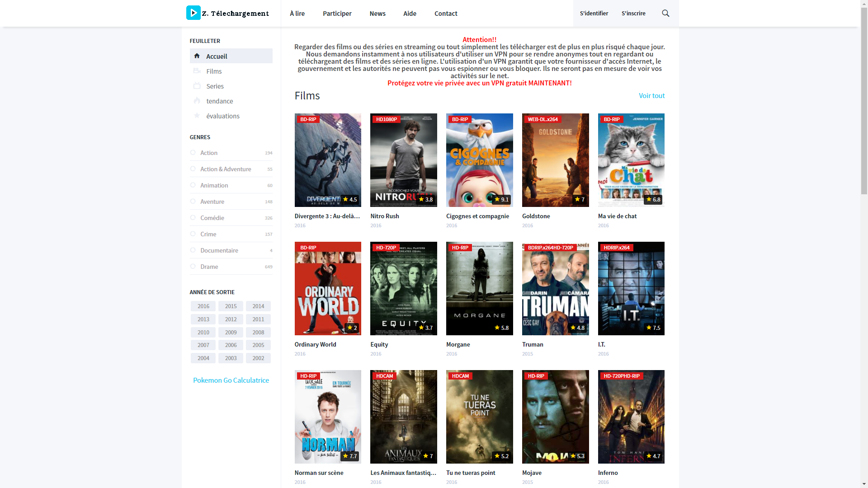Image resolution: width=868 pixels, height=488 pixels.
Task: Open the Goldstone movie poster
Action: (x=556, y=160)
